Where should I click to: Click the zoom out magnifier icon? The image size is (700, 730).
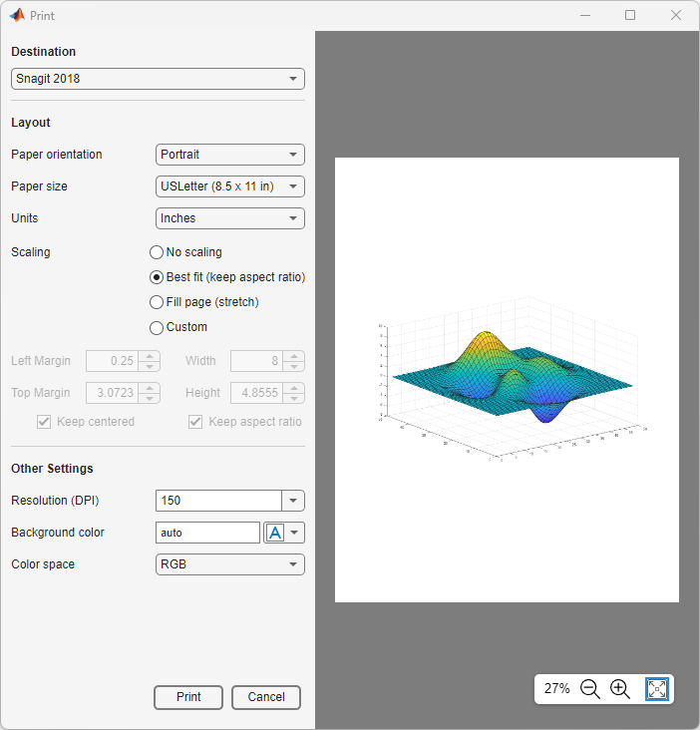click(x=590, y=689)
